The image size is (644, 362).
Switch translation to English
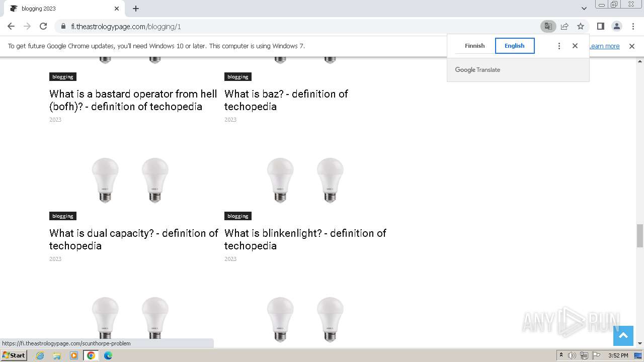(515, 46)
